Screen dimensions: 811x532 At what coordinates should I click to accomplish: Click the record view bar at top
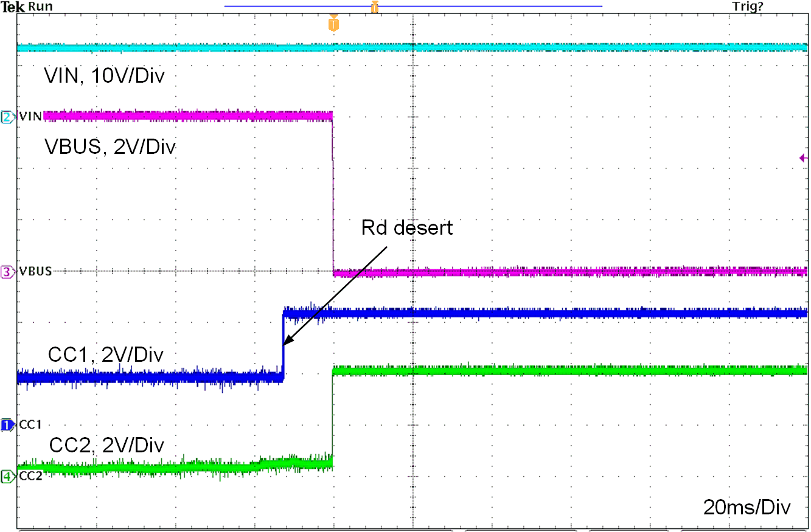413,6
